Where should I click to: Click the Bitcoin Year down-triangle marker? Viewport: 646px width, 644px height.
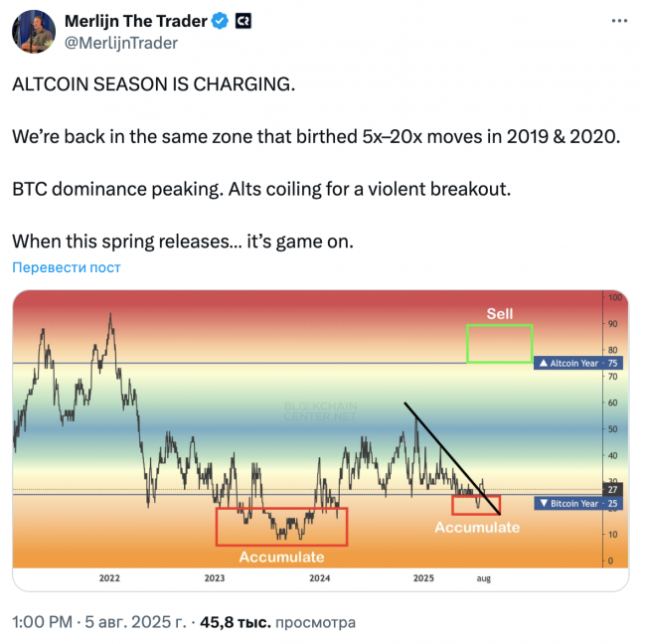(544, 503)
